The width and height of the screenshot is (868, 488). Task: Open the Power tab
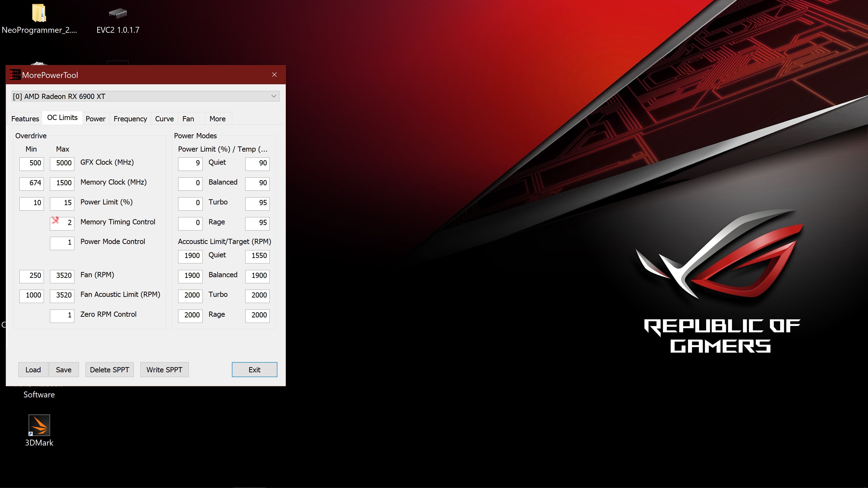point(95,119)
